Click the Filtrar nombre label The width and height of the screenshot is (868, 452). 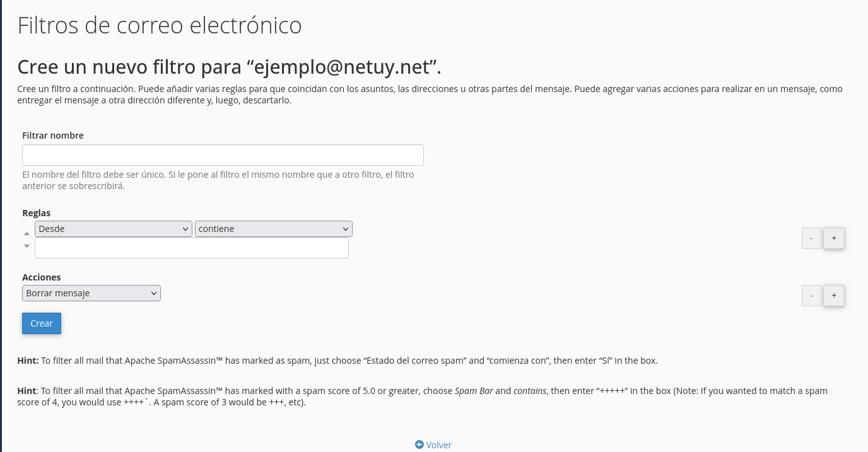(x=53, y=136)
